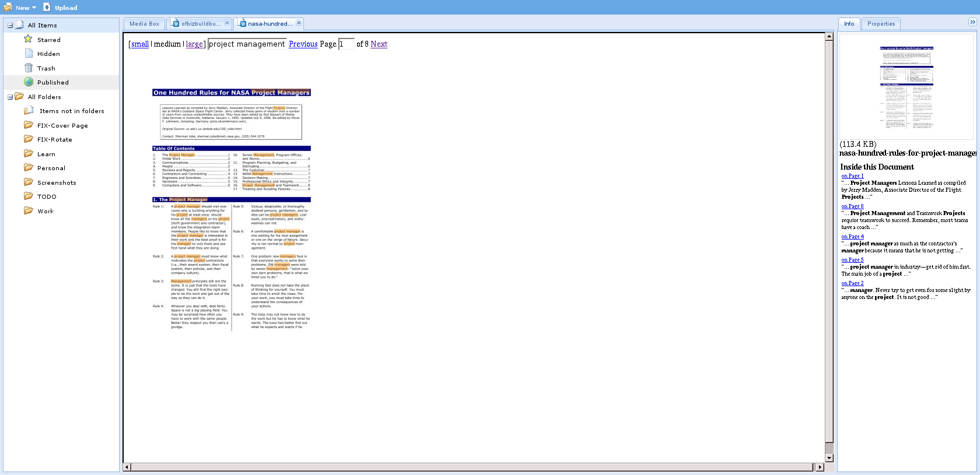This screenshot has width=980, height=475.
Task: Collapse the All Items tree node
Action: 10,25
